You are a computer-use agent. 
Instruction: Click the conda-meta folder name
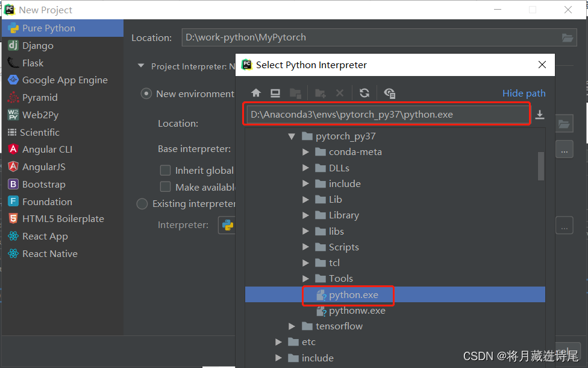[355, 152]
